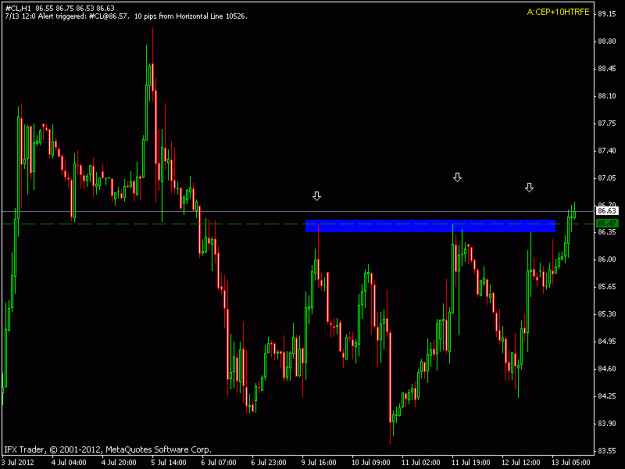Click the '6 Jul 07:00' time label
625x469 pixels.
tap(218, 462)
